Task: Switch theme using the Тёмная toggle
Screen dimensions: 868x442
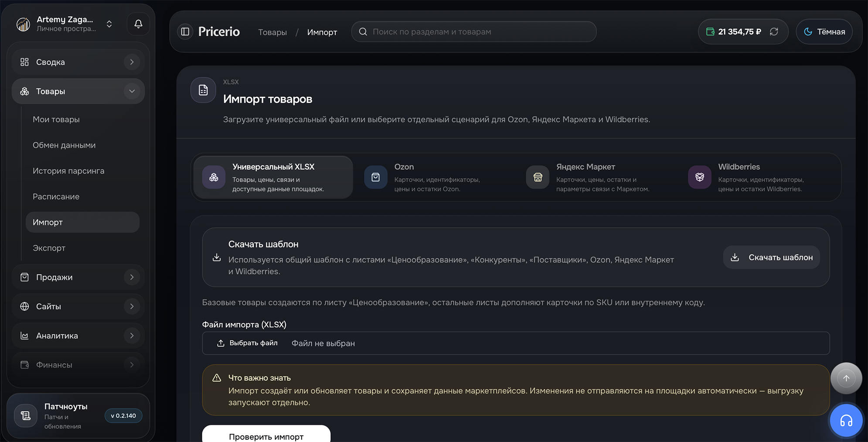Action: pyautogui.click(x=824, y=31)
